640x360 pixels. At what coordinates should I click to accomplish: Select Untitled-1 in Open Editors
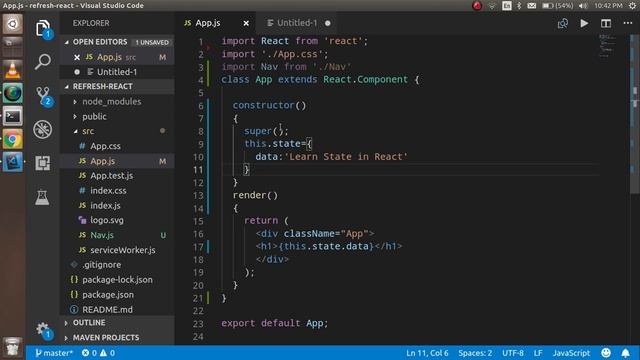tap(117, 72)
